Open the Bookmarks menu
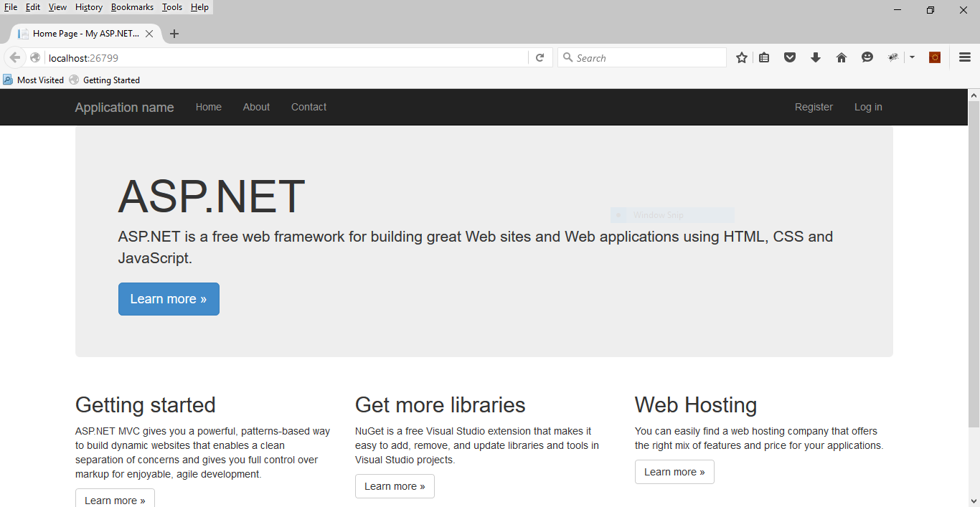This screenshot has width=980, height=507. point(132,6)
